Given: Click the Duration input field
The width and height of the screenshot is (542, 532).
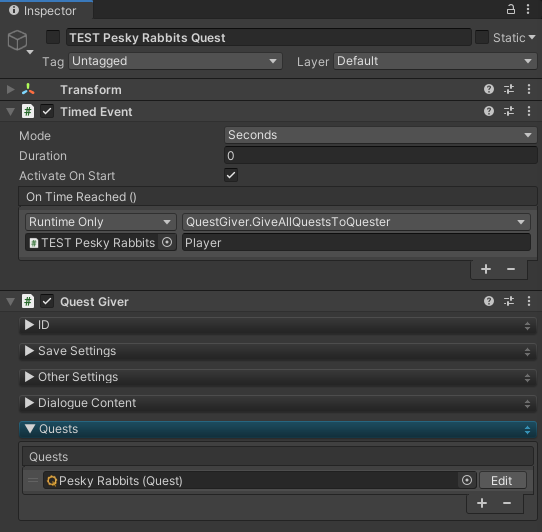Looking at the screenshot, I should (x=381, y=156).
